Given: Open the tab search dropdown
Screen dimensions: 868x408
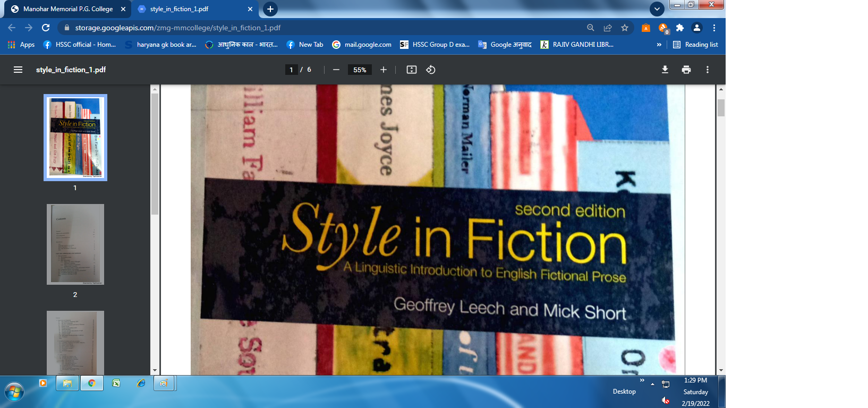Looking at the screenshot, I should point(657,9).
